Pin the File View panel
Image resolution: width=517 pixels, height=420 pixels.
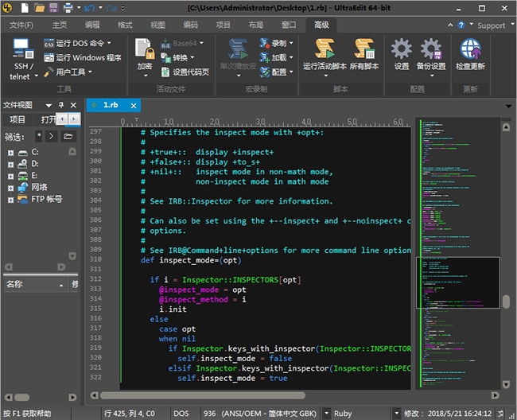pos(61,105)
